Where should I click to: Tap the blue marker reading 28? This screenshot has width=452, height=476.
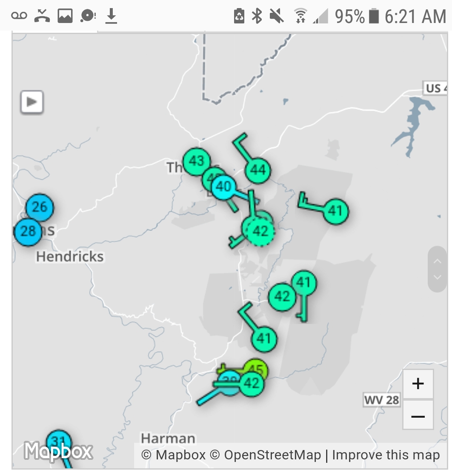tap(28, 231)
